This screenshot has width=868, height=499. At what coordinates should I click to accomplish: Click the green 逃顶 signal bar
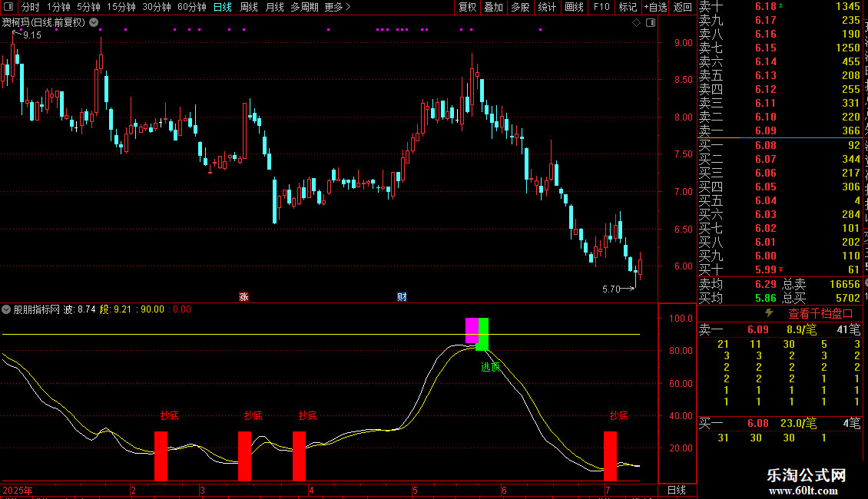pos(482,334)
